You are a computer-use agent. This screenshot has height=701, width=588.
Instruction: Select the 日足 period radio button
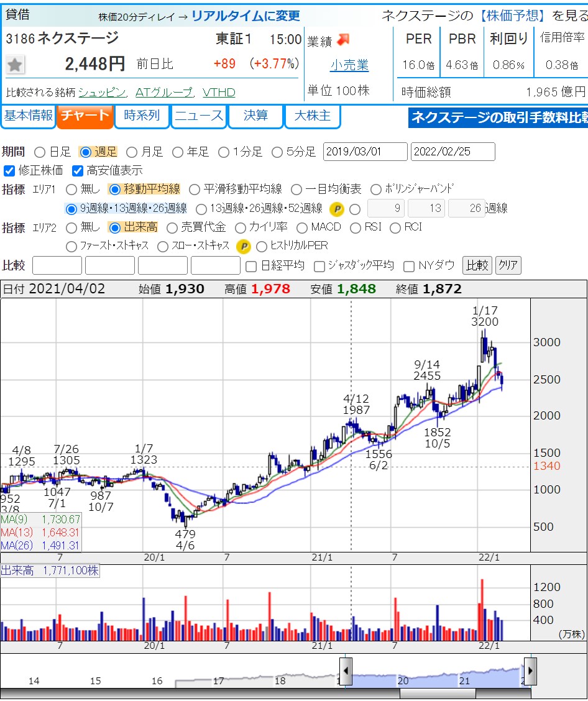[x=40, y=152]
